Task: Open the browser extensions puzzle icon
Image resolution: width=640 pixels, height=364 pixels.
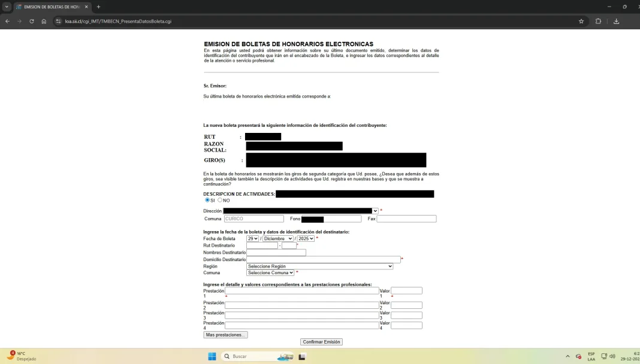Action: tap(598, 21)
